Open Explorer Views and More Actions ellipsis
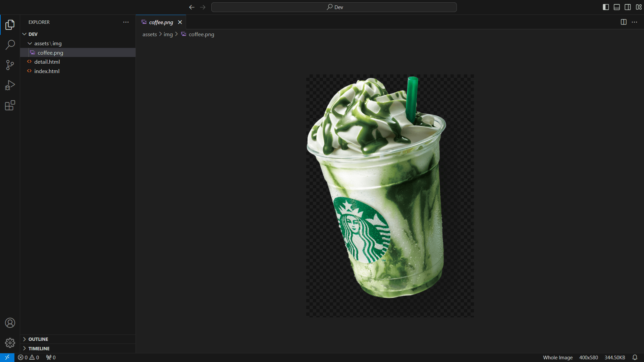This screenshot has width=644, height=362. point(126,22)
